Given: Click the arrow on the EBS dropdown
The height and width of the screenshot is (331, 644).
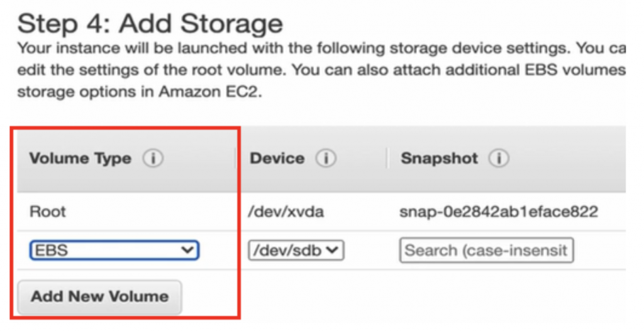Looking at the screenshot, I should (x=187, y=251).
